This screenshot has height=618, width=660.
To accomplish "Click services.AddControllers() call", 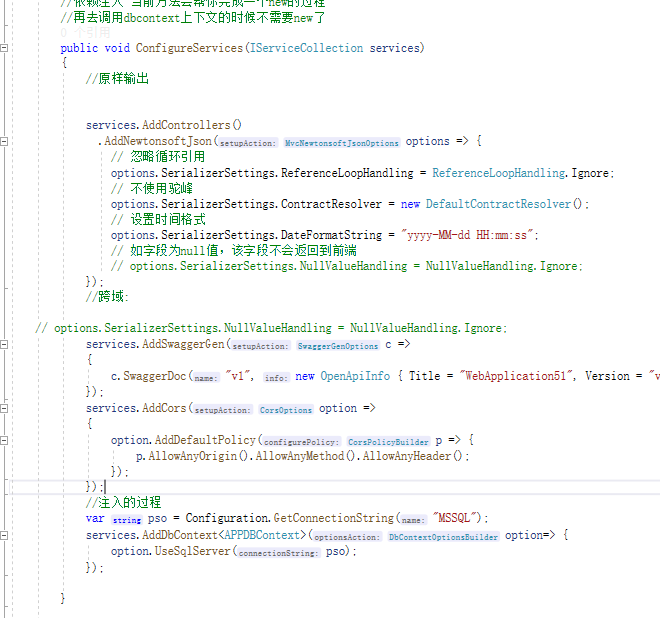I will [x=164, y=125].
